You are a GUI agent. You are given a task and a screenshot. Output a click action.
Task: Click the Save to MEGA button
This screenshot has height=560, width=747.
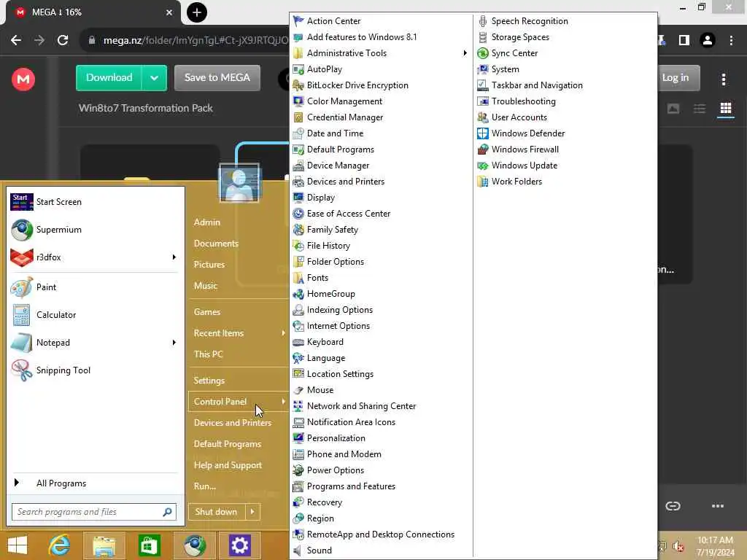(x=217, y=77)
